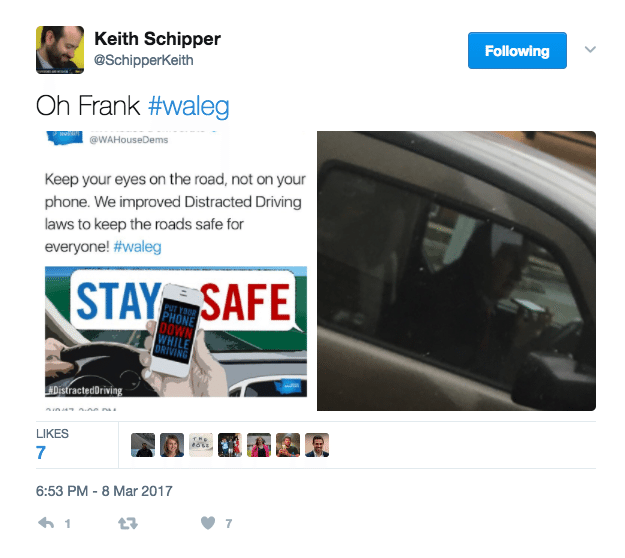
Task: Expand the tweet options chevron
Action: click(590, 49)
